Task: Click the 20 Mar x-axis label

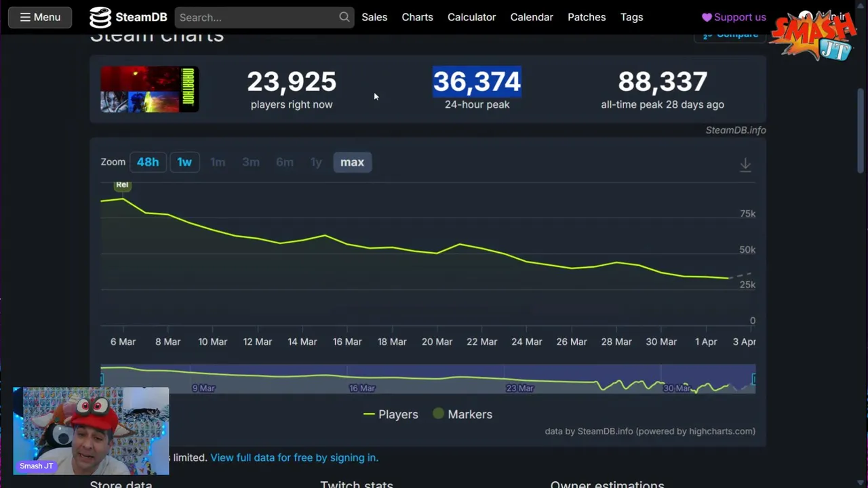Action: click(437, 342)
